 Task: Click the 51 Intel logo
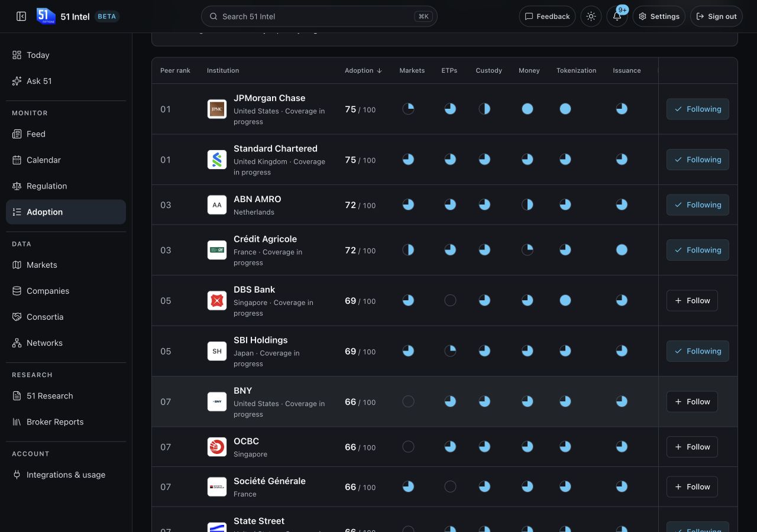pos(46,17)
